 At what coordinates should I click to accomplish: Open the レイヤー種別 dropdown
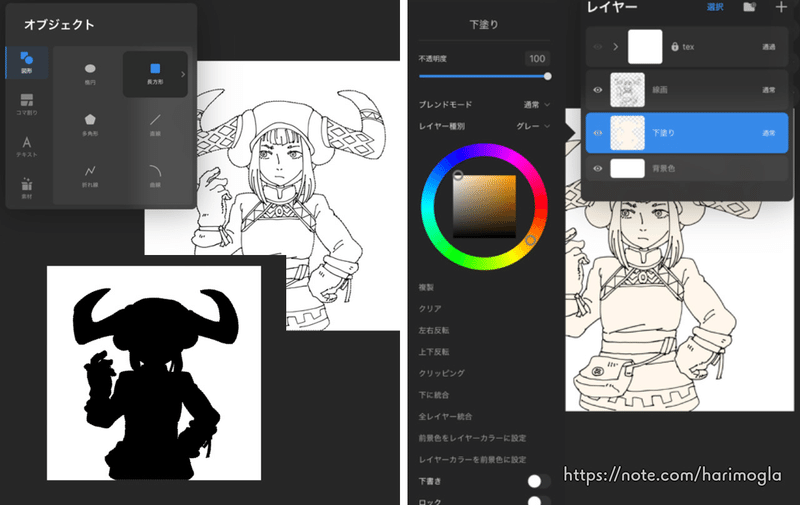click(x=533, y=126)
